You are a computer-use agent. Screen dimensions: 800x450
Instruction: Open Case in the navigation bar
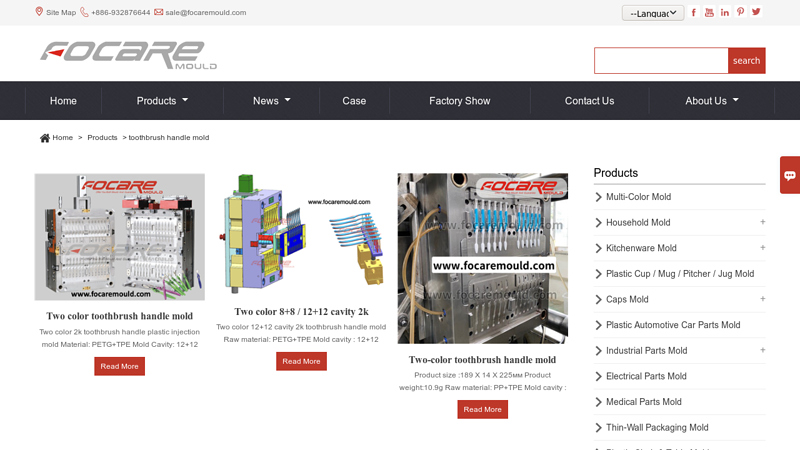354,101
